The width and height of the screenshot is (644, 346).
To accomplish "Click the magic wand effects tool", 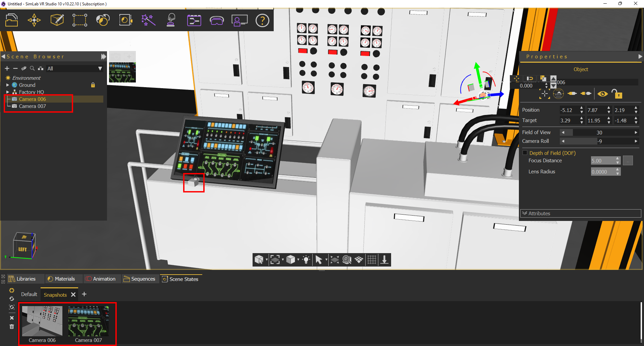I will pyautogui.click(x=148, y=20).
